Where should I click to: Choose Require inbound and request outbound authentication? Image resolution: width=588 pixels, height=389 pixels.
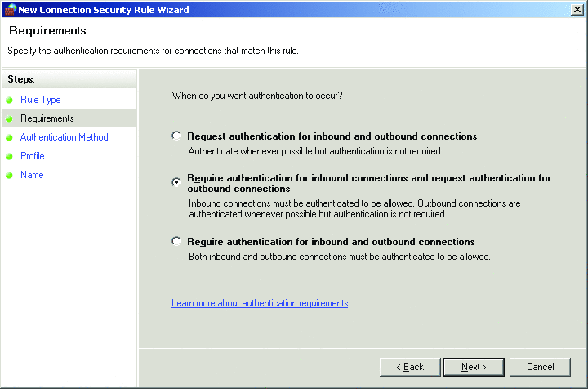click(176, 182)
